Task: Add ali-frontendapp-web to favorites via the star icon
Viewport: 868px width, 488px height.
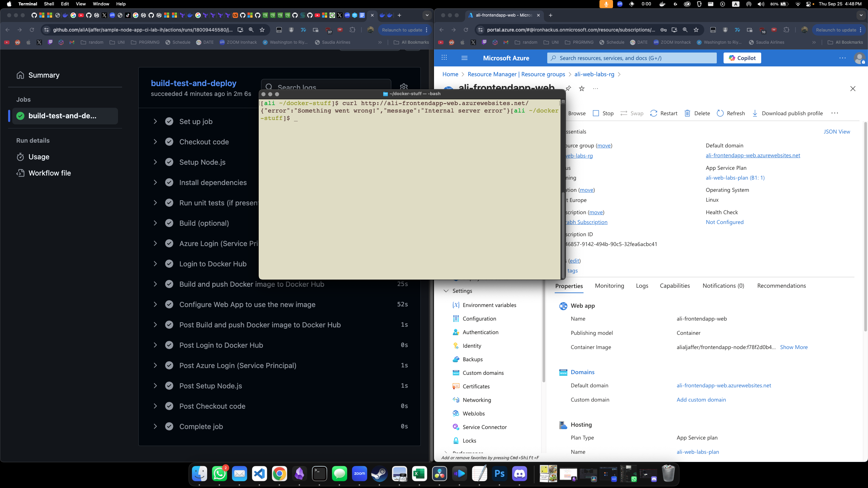Action: (x=582, y=89)
